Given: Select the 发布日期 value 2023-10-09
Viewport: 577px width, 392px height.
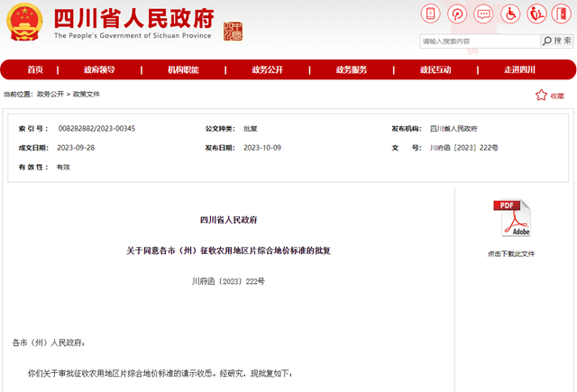Looking at the screenshot, I should point(262,148).
